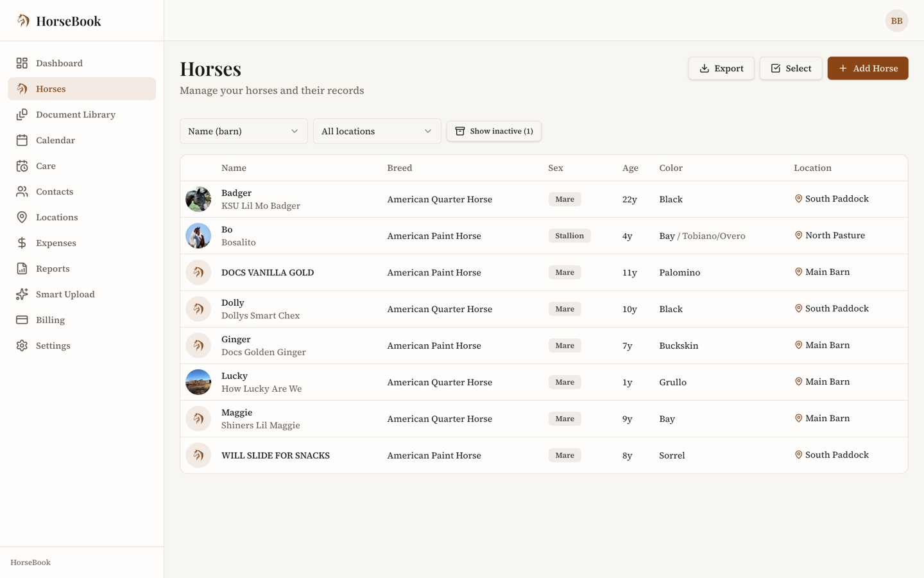Click the Billing card icon in sidebar
Image resolution: width=924 pixels, height=578 pixels.
22,320
